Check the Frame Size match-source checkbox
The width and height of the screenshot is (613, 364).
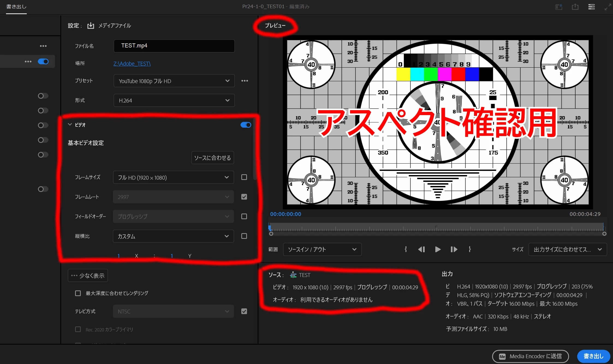tap(244, 177)
